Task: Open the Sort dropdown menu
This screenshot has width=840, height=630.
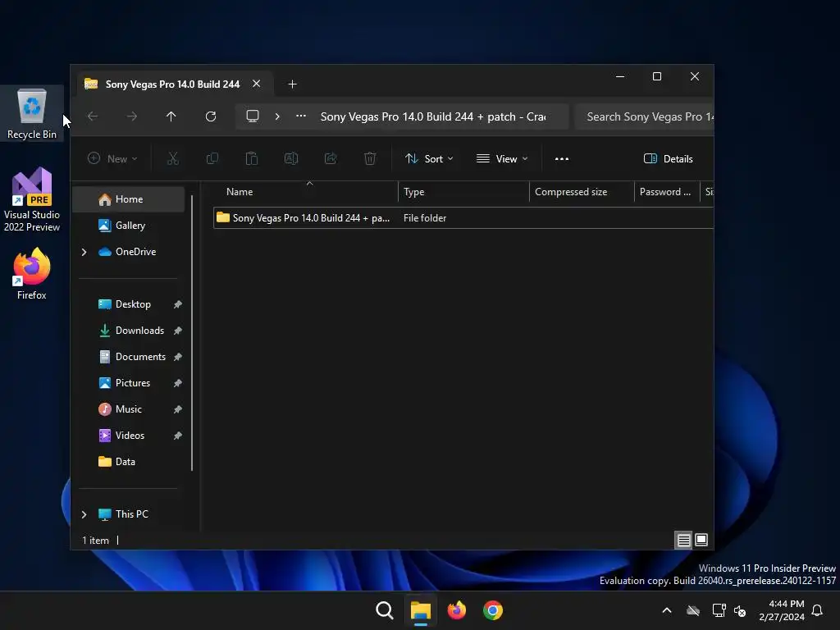Action: coord(429,158)
